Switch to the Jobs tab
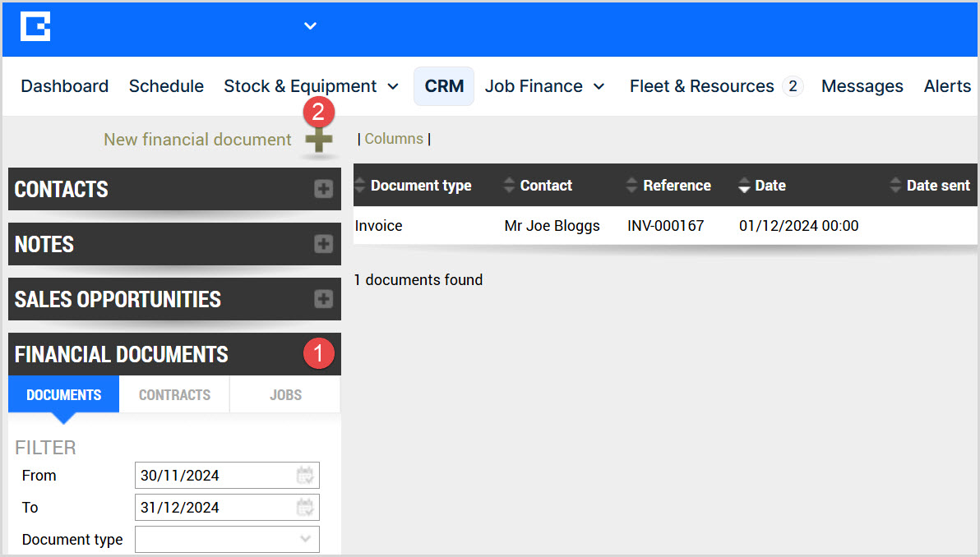Viewport: 980px width, 557px height. pyautogui.click(x=285, y=395)
